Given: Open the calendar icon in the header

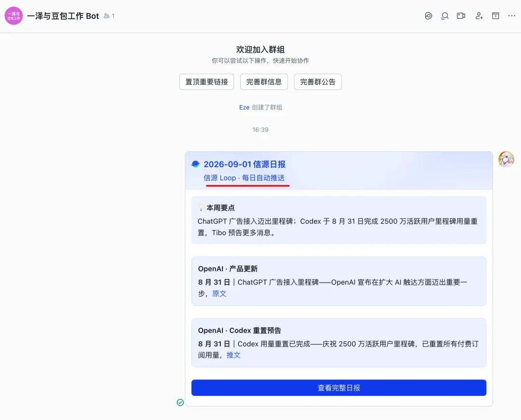Looking at the screenshot, I should [495, 15].
